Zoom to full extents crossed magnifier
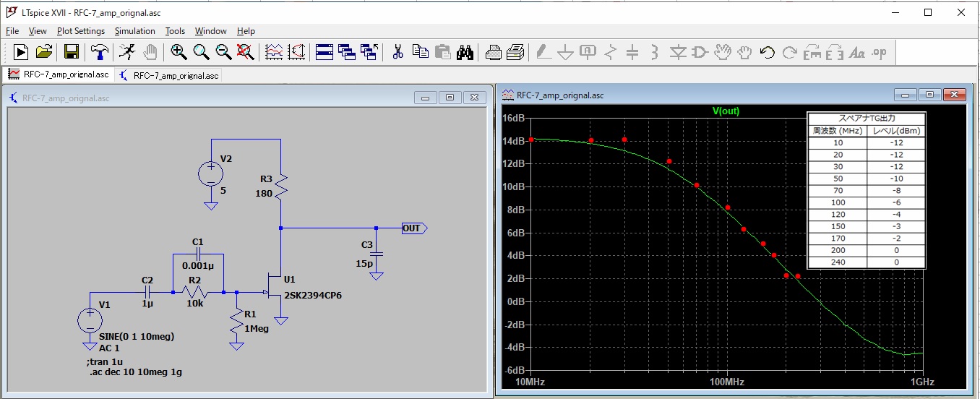Screen dimensions: 980x399 (x=246, y=52)
